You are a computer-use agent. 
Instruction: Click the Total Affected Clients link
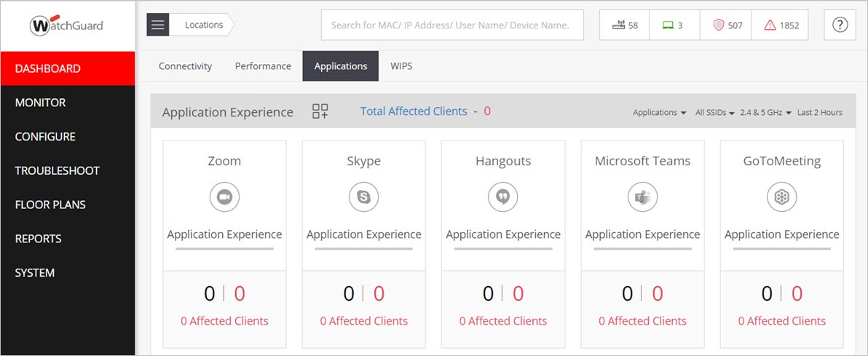[x=414, y=111]
